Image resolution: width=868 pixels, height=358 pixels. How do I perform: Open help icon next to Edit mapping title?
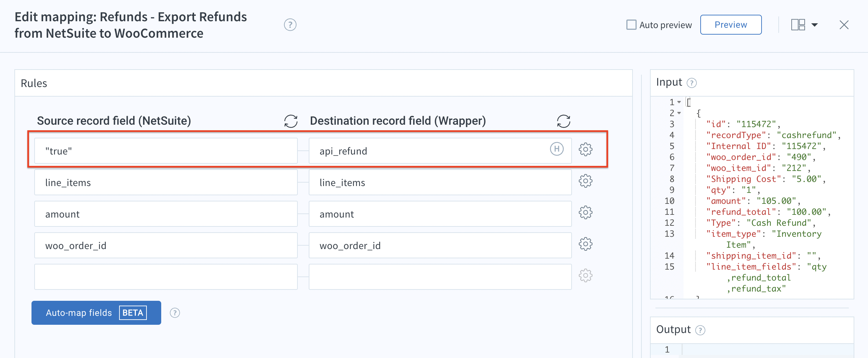coord(290,25)
